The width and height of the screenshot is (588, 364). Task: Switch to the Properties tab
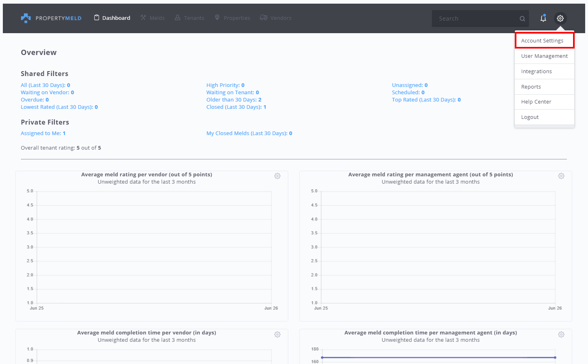[232, 18]
